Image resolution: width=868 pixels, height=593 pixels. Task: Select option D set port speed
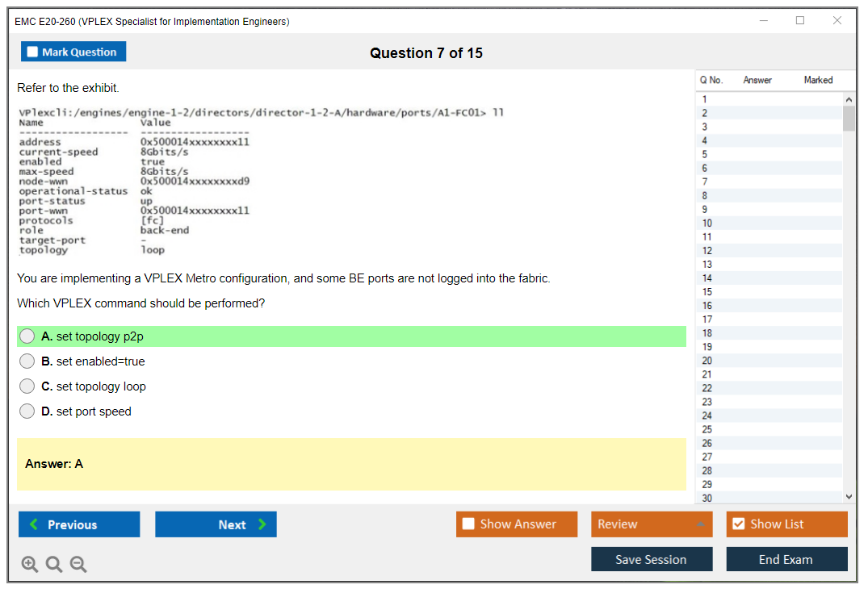pos(27,411)
